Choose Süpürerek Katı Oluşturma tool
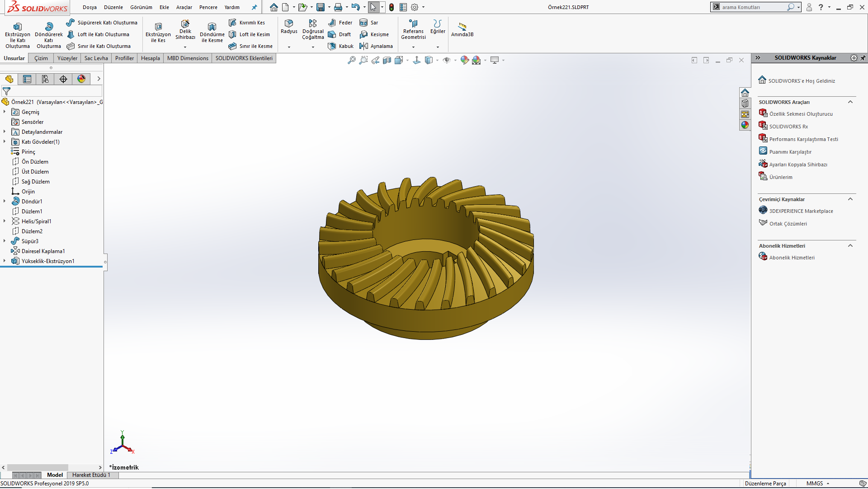This screenshot has width=868, height=489. [102, 23]
